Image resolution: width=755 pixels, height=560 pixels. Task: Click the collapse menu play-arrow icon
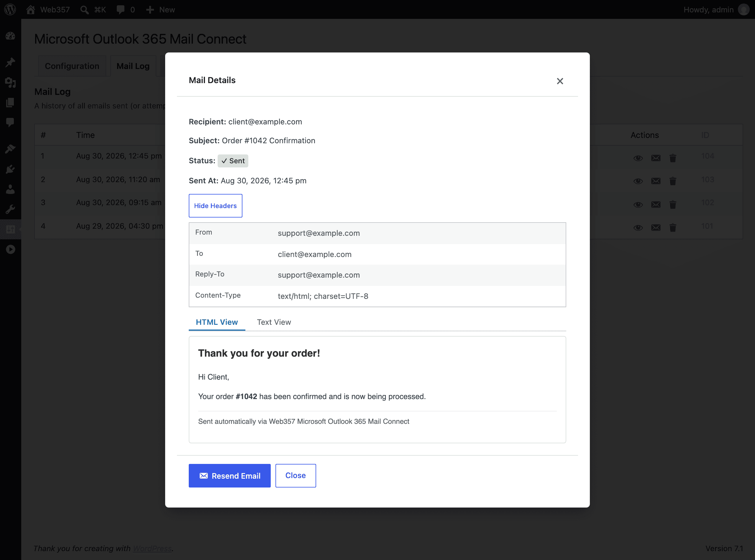[x=11, y=249]
